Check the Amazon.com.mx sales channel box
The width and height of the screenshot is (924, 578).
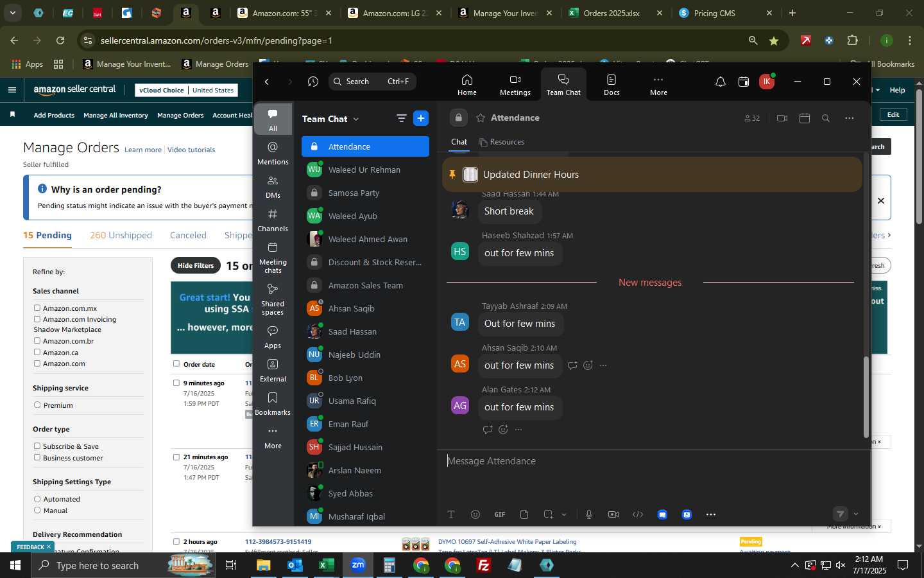pos(37,308)
